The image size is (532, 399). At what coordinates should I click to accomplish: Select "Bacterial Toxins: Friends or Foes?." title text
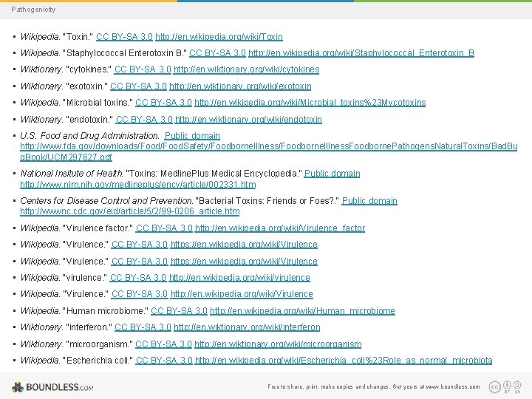point(267,200)
